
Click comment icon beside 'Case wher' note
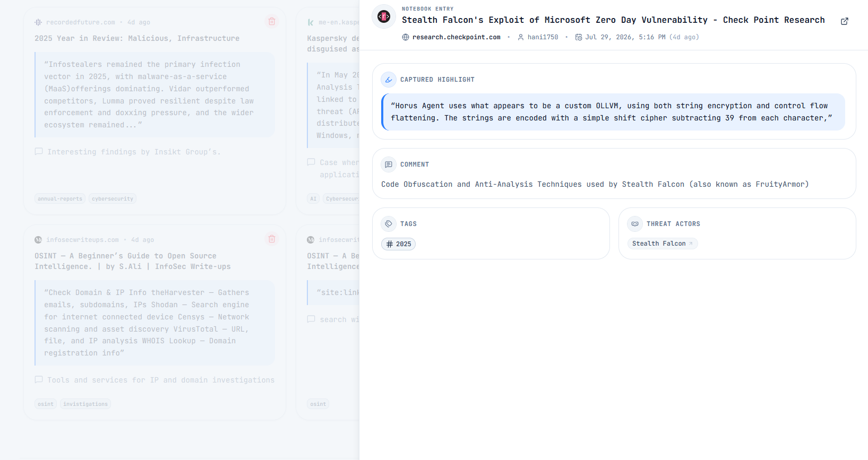tap(311, 162)
